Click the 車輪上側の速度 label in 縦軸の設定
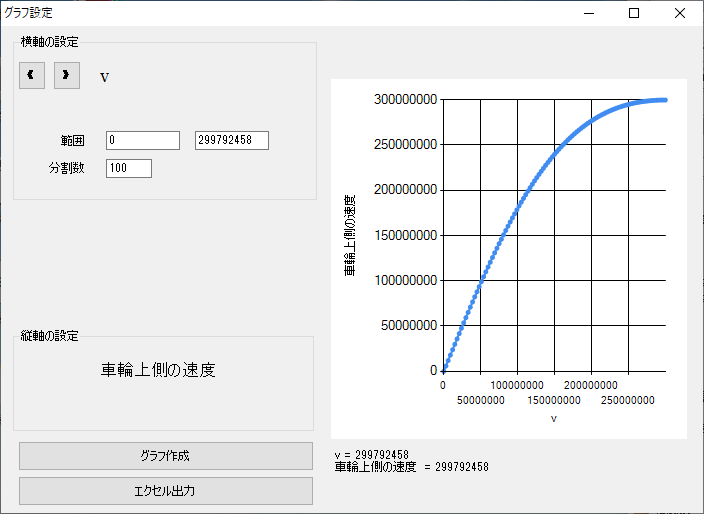This screenshot has width=704, height=514. tap(158, 370)
